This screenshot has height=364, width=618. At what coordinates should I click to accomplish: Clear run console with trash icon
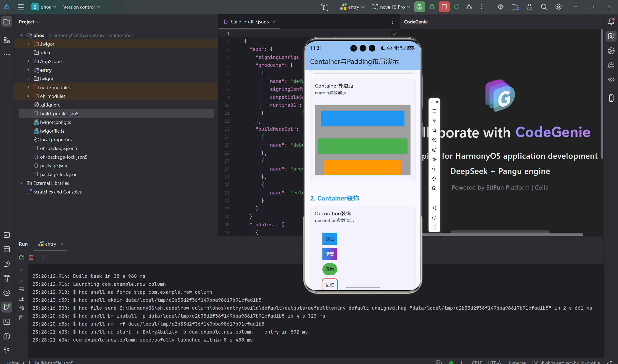tap(21, 318)
